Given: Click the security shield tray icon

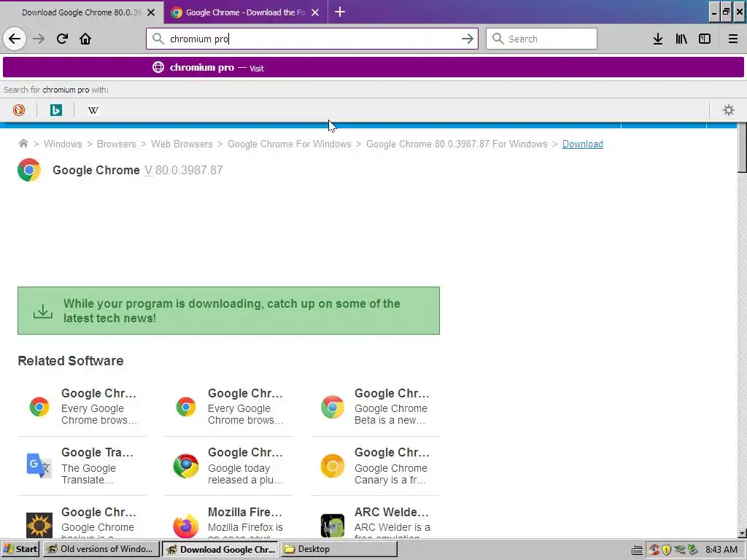Looking at the screenshot, I should click(x=666, y=550).
